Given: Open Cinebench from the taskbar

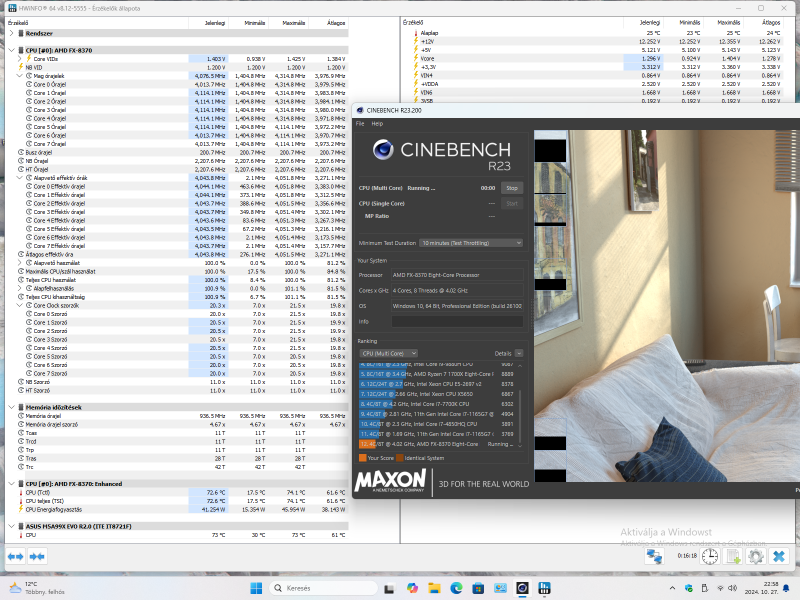Looking at the screenshot, I should click(x=522, y=588).
